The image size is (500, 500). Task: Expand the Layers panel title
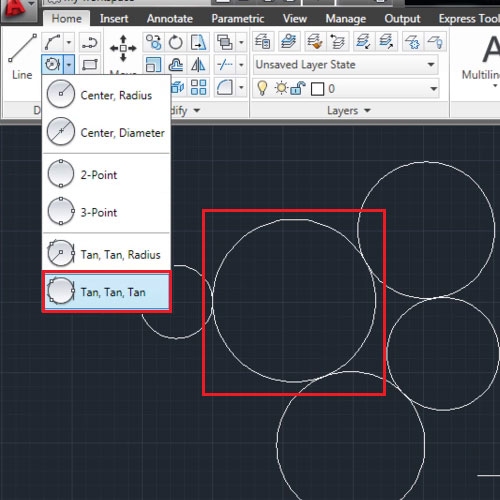pos(349,110)
